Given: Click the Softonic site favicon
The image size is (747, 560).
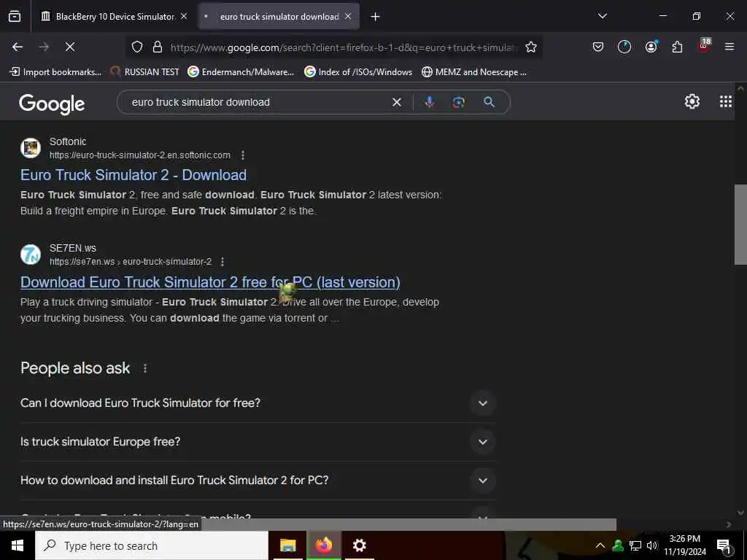Looking at the screenshot, I should pos(31,147).
